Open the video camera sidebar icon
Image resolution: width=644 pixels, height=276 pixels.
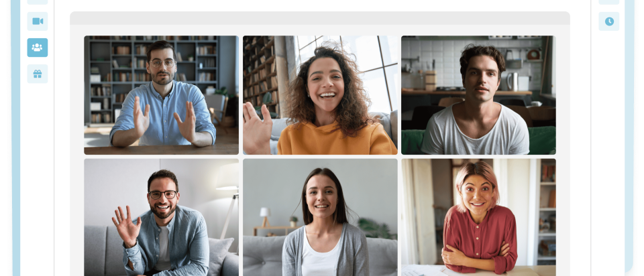pos(38,21)
